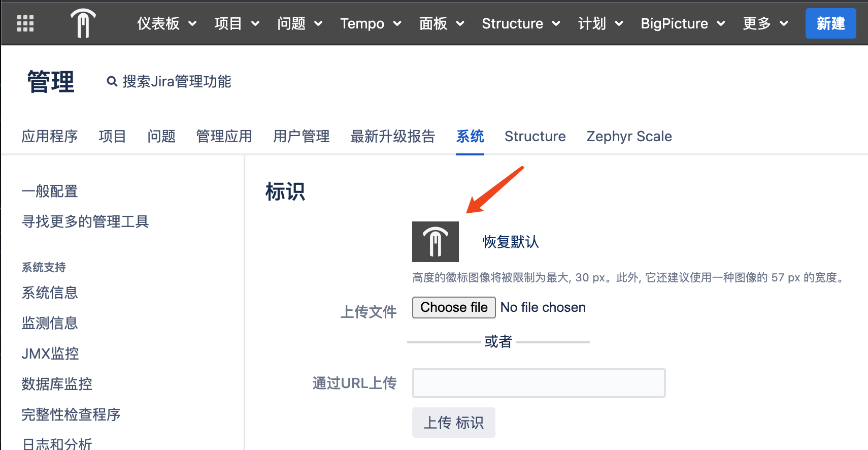Open the Tempo dropdown menu

(x=371, y=23)
